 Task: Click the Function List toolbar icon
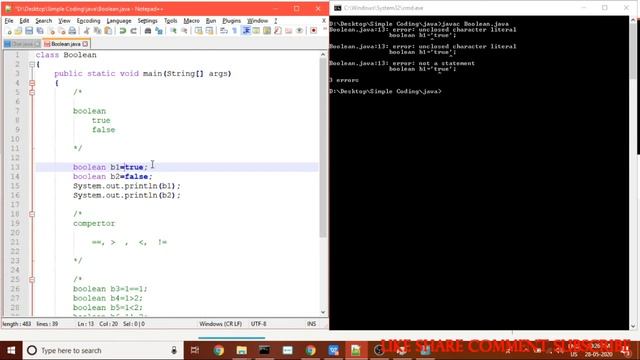(x=278, y=31)
